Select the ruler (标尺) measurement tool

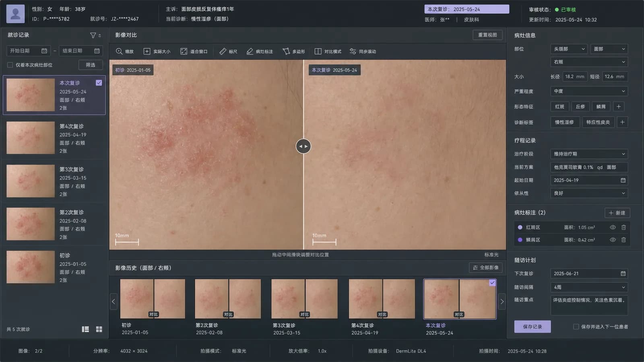tap(228, 51)
